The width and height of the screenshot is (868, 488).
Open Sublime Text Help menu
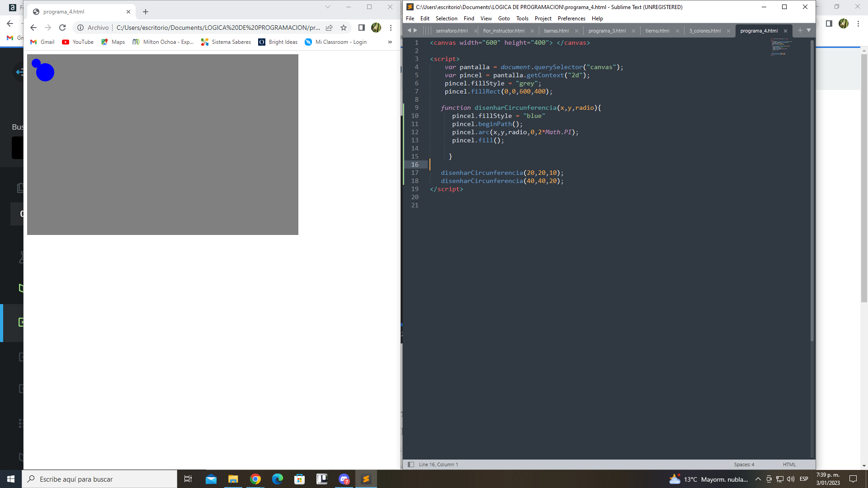[x=597, y=19]
